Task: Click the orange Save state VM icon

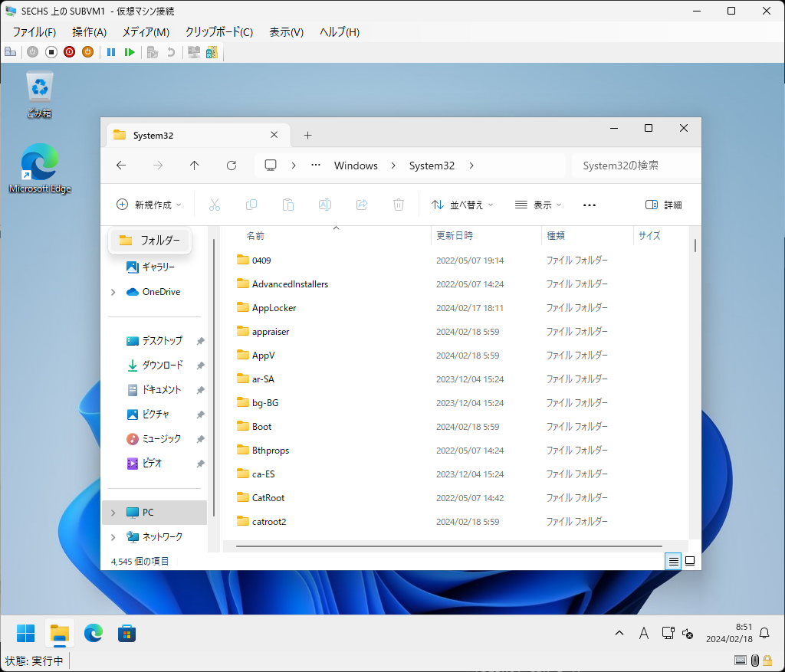Action: coord(87,52)
